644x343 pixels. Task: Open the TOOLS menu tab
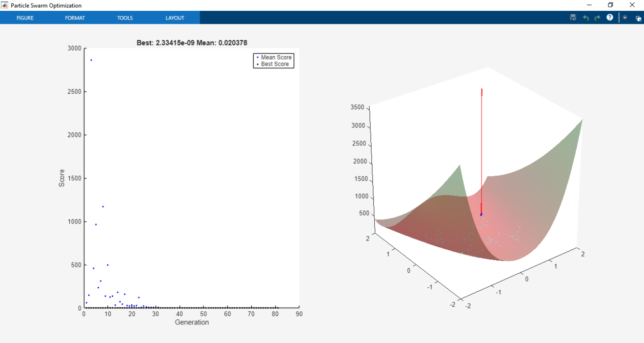pos(124,18)
